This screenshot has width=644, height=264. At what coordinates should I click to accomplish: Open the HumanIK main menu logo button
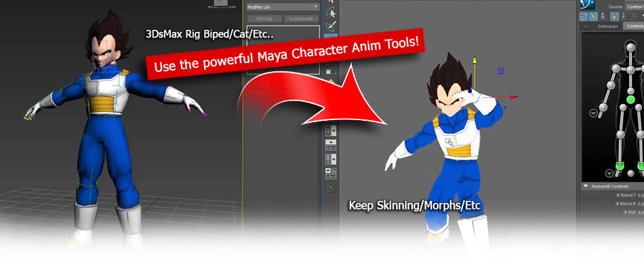coord(587,4)
